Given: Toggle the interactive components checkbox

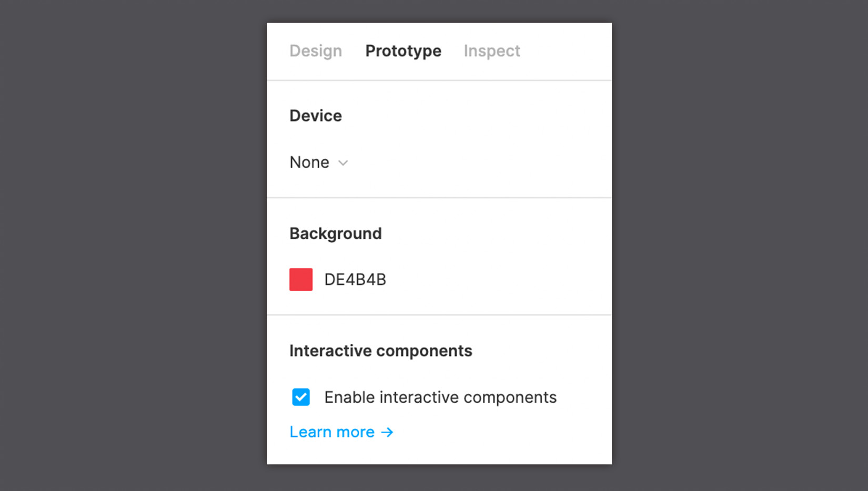Looking at the screenshot, I should click(x=300, y=397).
